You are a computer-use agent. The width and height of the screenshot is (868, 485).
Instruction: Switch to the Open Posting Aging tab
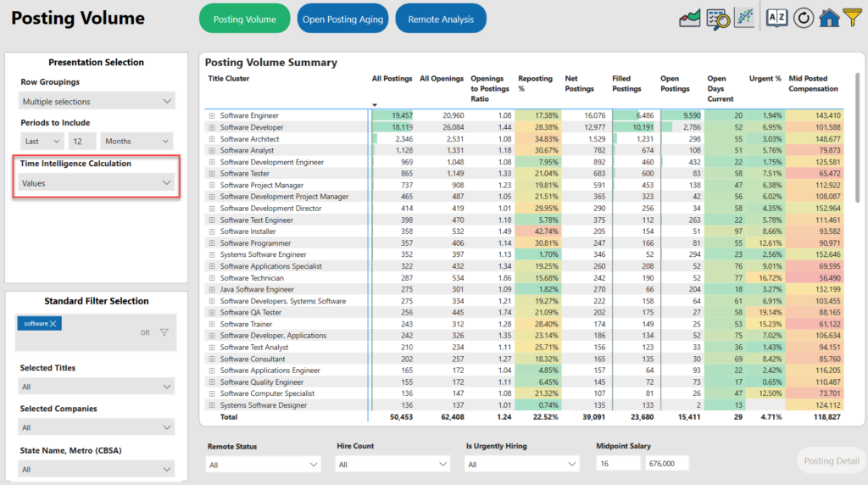tap(343, 19)
